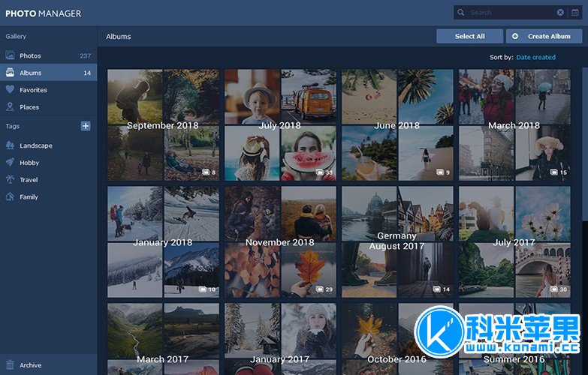Open the September 2018 album
This screenshot has width=588, height=375.
click(x=163, y=124)
